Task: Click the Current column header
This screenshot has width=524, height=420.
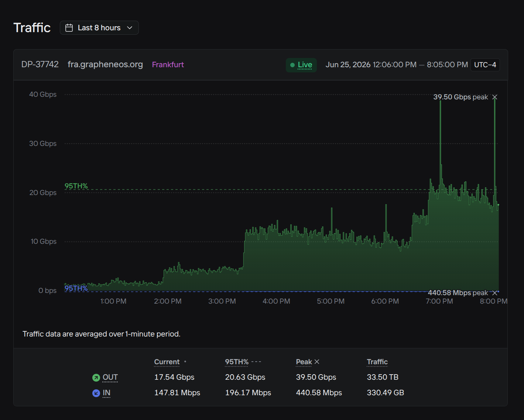Action: (x=167, y=362)
